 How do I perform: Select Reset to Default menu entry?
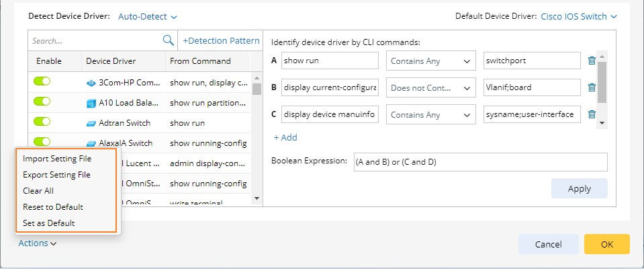point(53,207)
